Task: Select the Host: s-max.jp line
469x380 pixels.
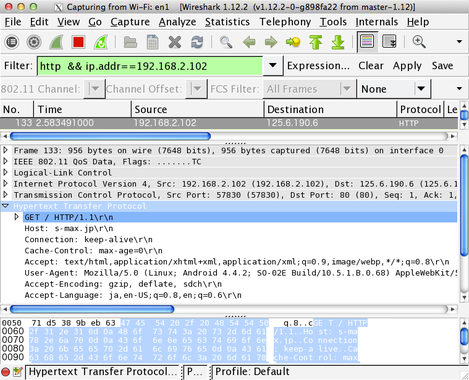Action: (69, 229)
